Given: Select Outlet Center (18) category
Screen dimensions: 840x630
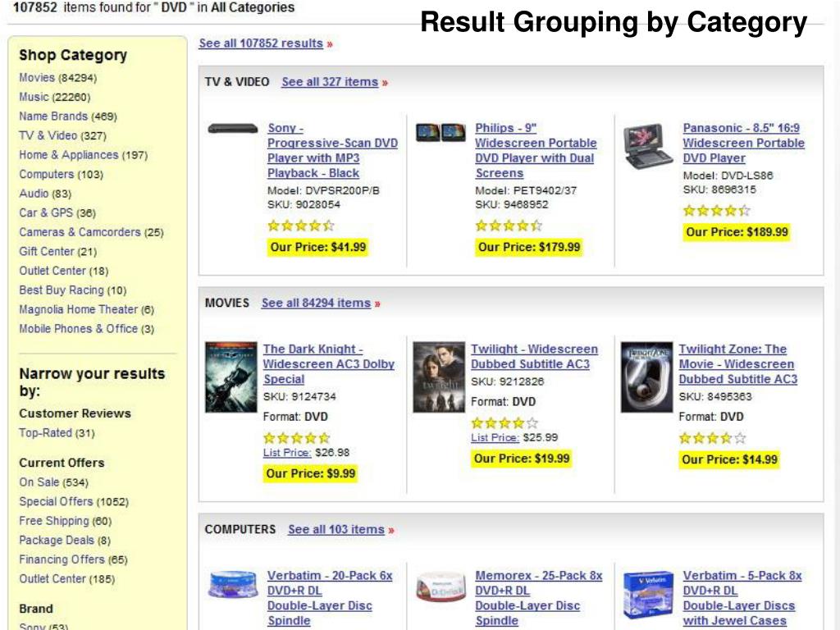Looking at the screenshot, I should tap(63, 271).
